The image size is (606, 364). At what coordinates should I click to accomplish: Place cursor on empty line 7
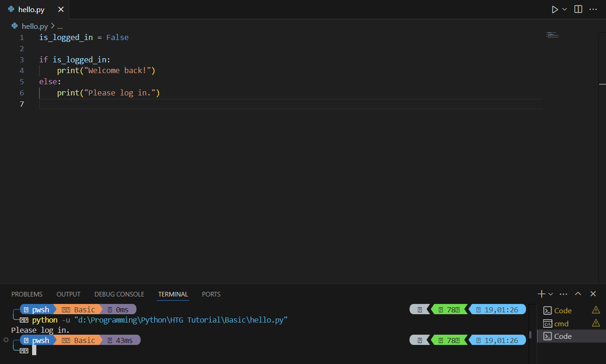[x=186, y=104]
